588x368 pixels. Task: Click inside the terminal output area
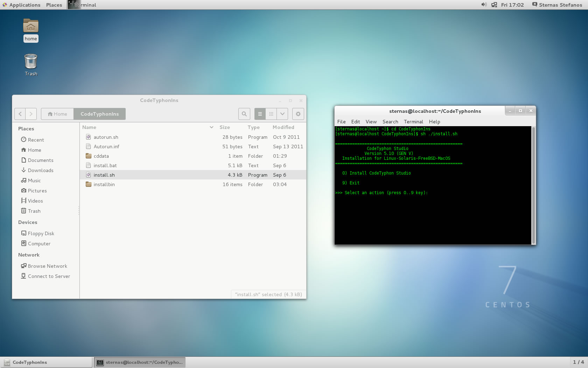(433, 185)
